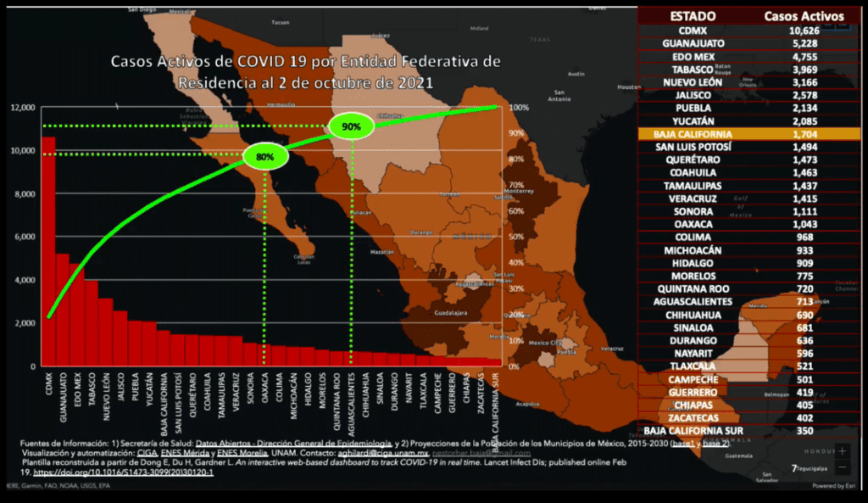
Task: Open the base 2 population projection link
Action: click(717, 444)
